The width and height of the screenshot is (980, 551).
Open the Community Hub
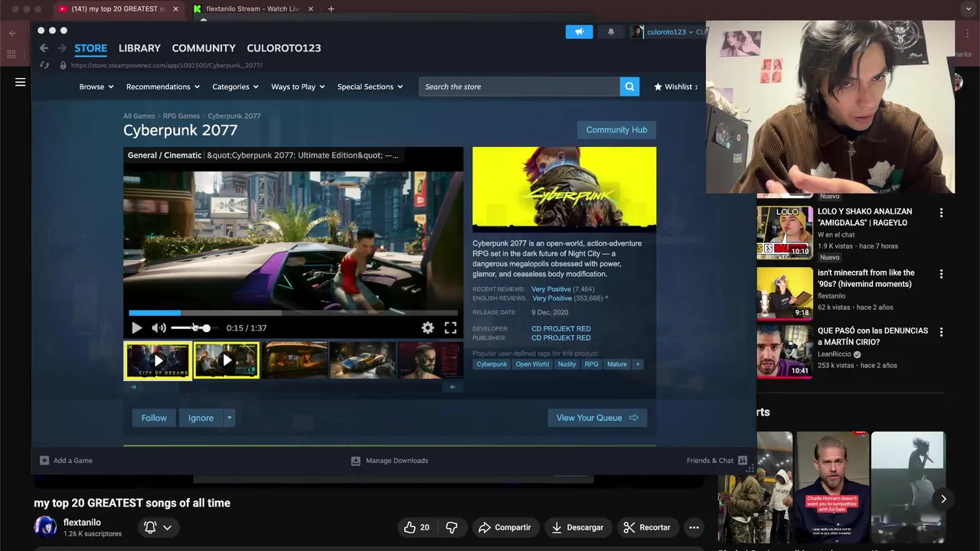pos(616,130)
